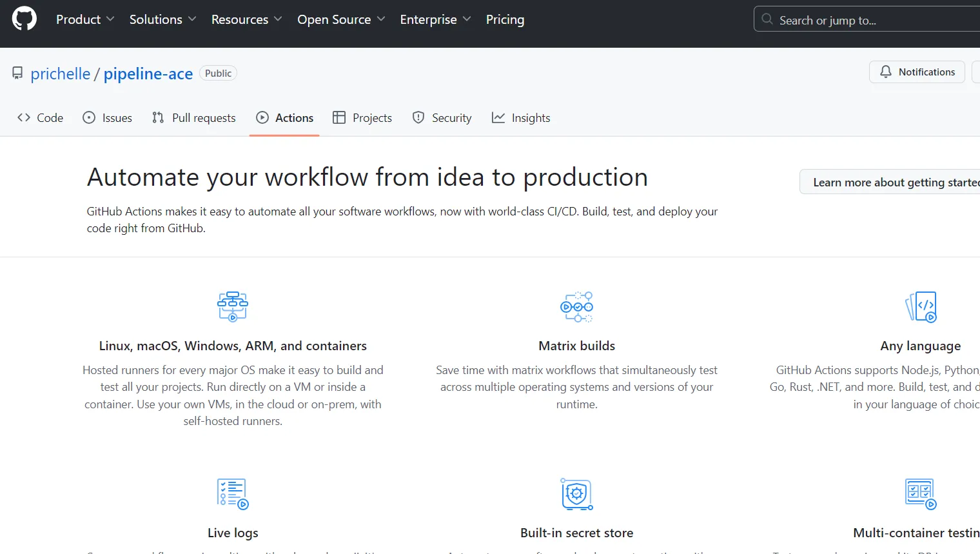Expand the Solutions dropdown
The width and height of the screenshot is (980, 554).
point(162,19)
